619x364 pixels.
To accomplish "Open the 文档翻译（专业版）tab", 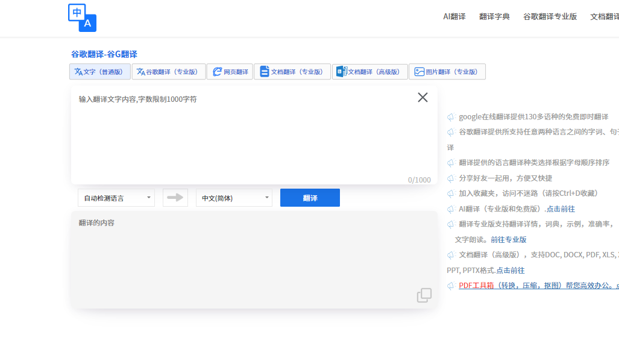I will [x=292, y=72].
